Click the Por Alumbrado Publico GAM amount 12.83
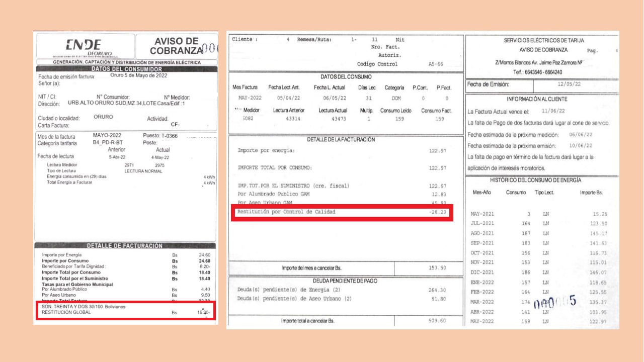The image size is (644, 362). [x=439, y=194]
